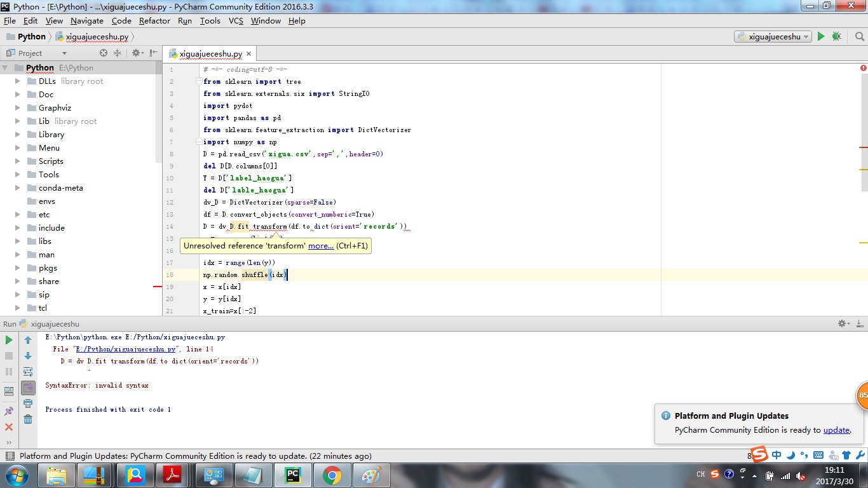Close the xiguajueceshu.py editor tab
Image resolution: width=868 pixels, height=488 pixels.
coord(249,55)
